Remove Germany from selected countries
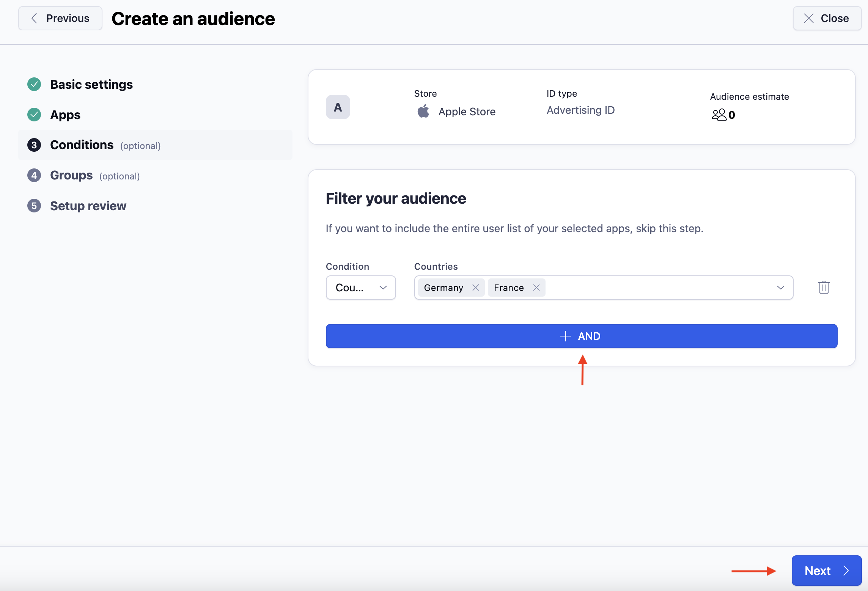 coord(475,288)
